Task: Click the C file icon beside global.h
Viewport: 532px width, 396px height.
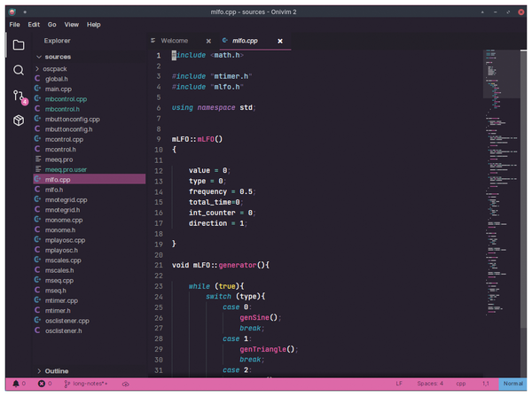Action: 37,79
